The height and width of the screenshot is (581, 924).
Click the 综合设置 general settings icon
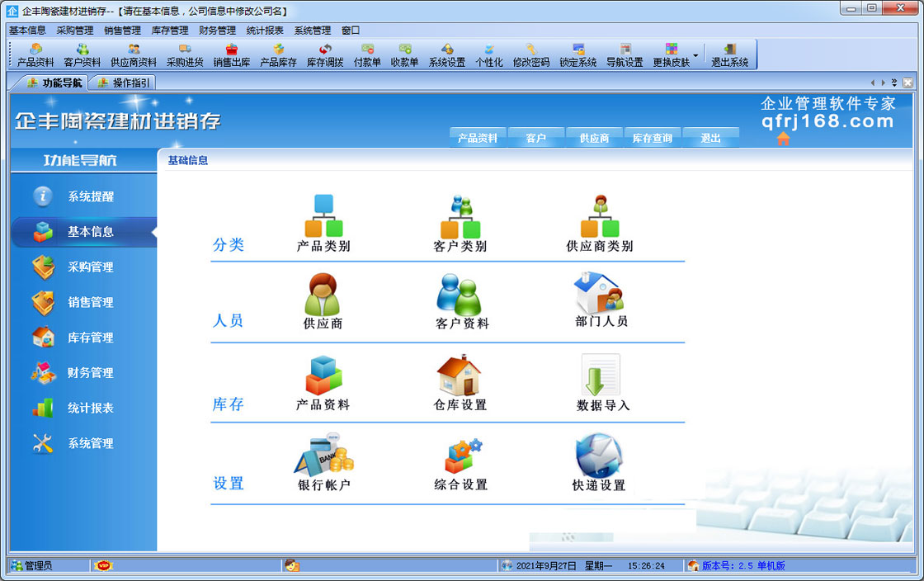pyautogui.click(x=460, y=455)
